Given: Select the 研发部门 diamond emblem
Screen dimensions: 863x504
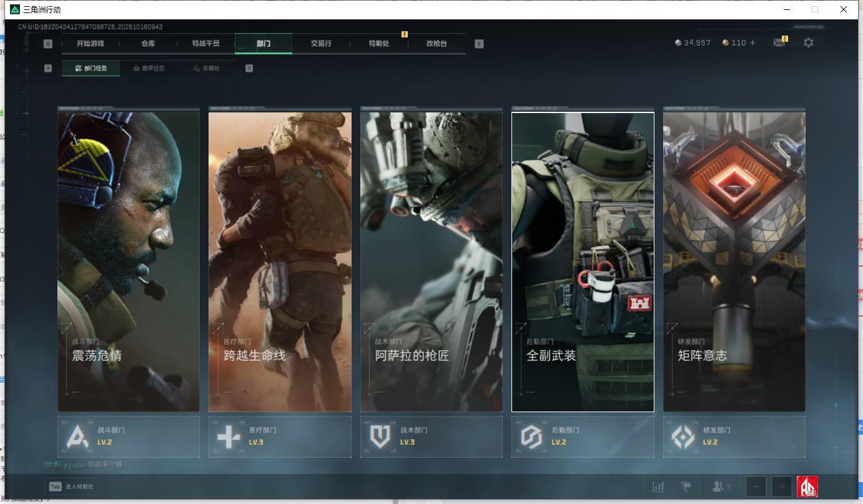Looking at the screenshot, I should click(683, 437).
